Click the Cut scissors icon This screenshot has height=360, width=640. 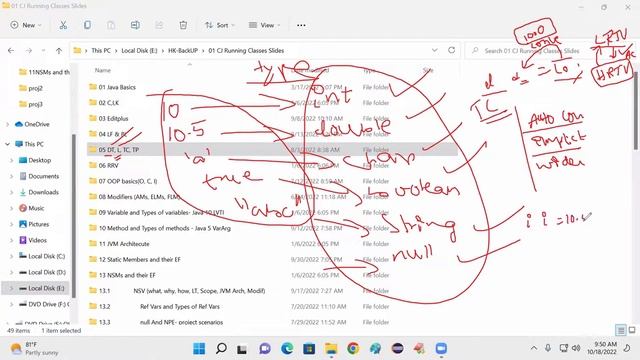(63, 25)
